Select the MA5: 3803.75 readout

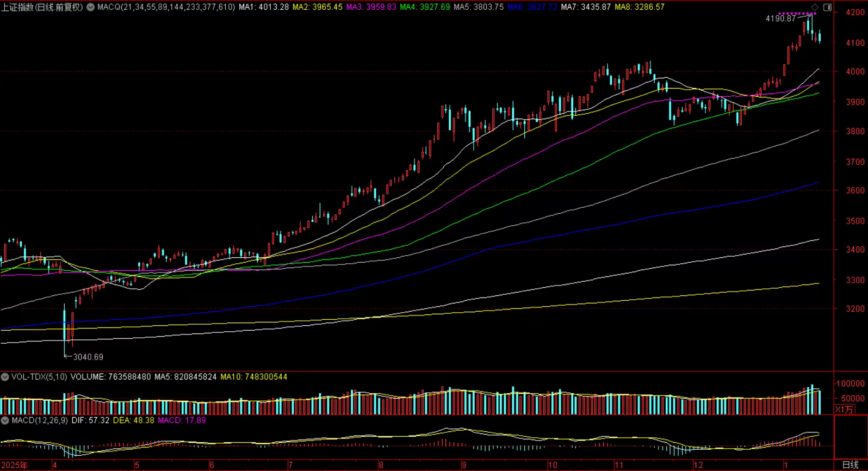(479, 7)
